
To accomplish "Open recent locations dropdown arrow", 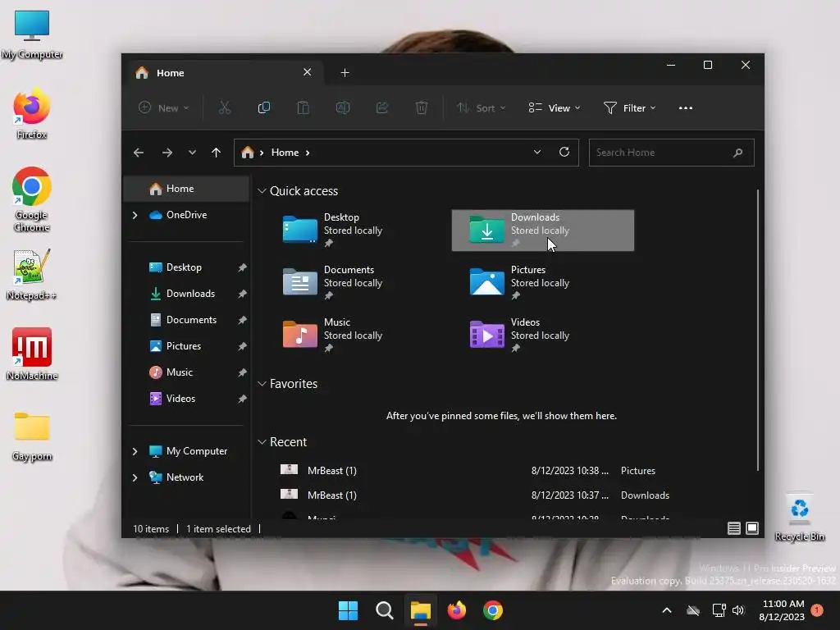I will pos(192,153).
